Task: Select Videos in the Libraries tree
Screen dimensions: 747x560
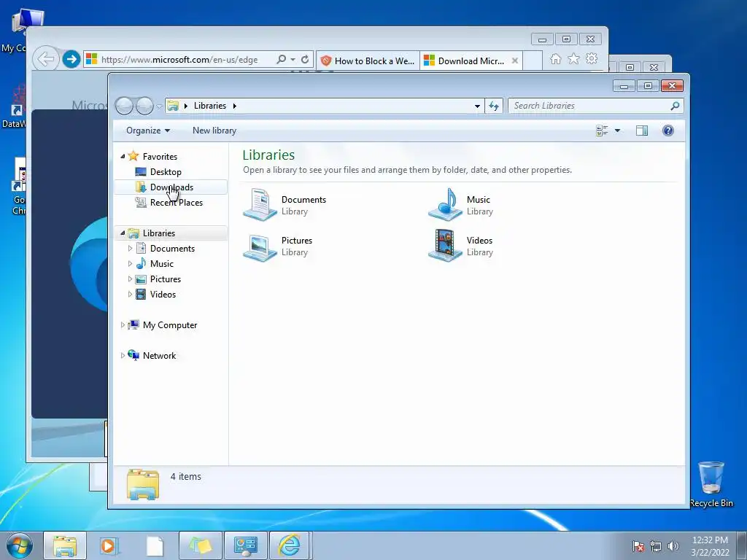Action: click(163, 295)
